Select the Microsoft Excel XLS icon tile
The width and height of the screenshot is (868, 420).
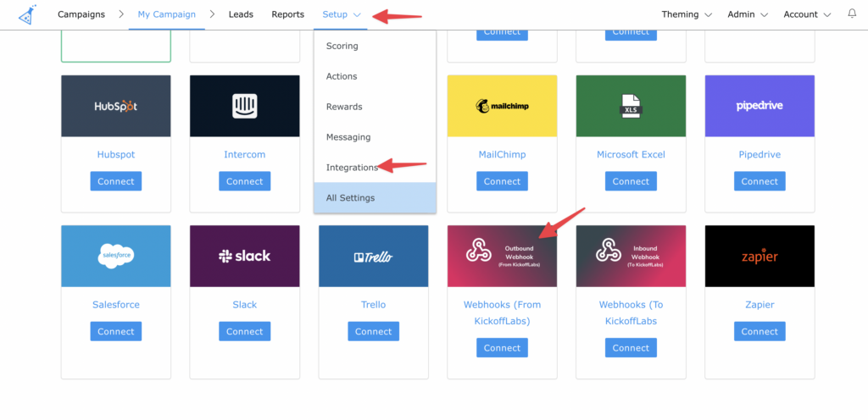(x=631, y=106)
